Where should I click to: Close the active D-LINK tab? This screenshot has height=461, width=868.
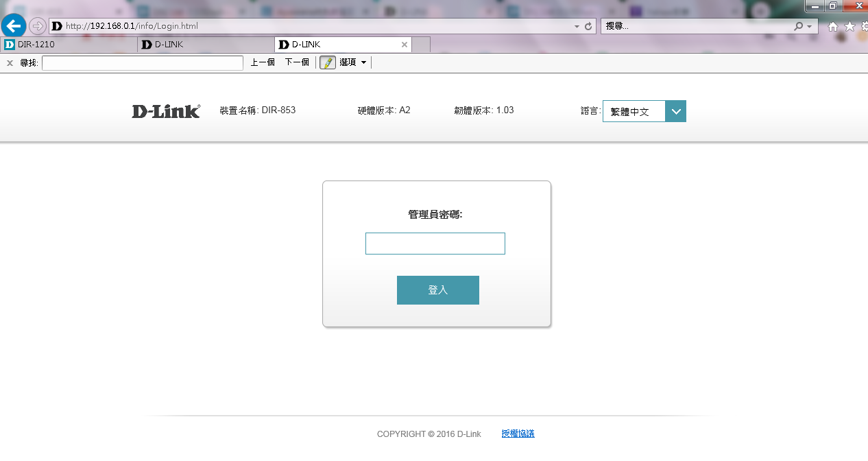[x=405, y=45]
